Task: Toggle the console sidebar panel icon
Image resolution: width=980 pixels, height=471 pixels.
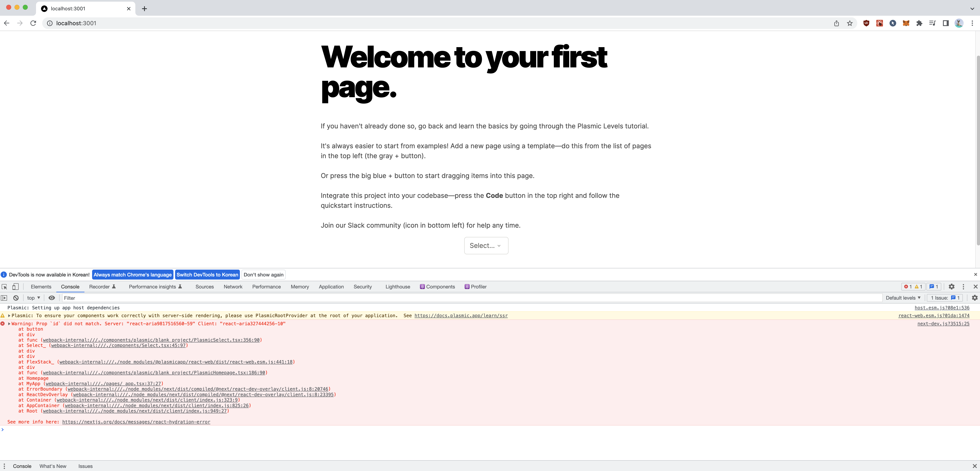Action: point(4,298)
